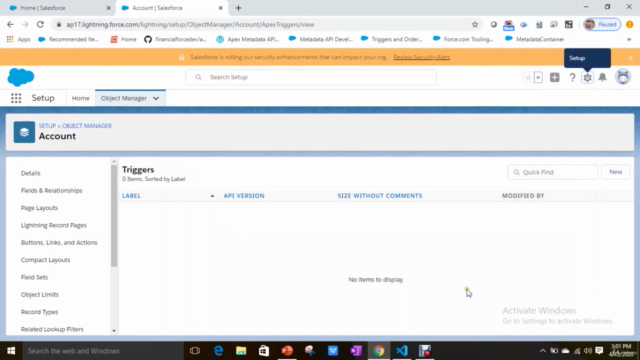
Task: Click the SETUP breadcrumb link
Action: pyautogui.click(x=47, y=126)
